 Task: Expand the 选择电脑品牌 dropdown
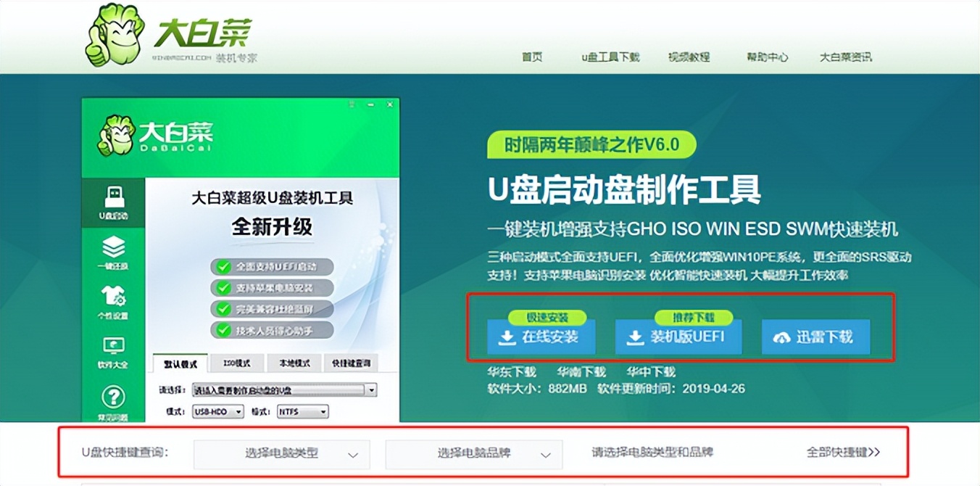tap(474, 454)
